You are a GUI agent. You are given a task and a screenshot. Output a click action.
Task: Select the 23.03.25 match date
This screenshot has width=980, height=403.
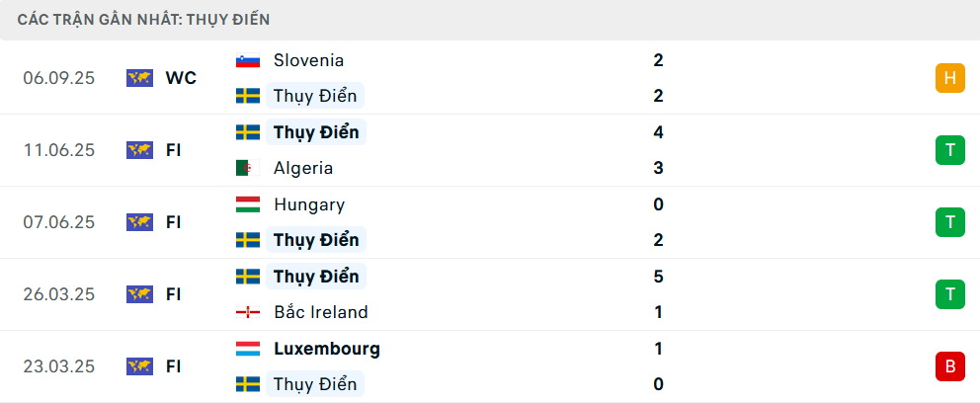coord(59,366)
